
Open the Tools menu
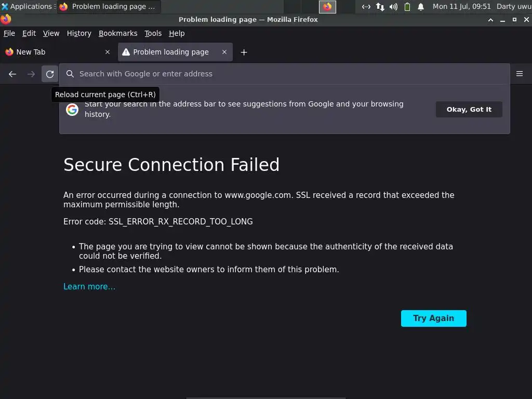153,33
